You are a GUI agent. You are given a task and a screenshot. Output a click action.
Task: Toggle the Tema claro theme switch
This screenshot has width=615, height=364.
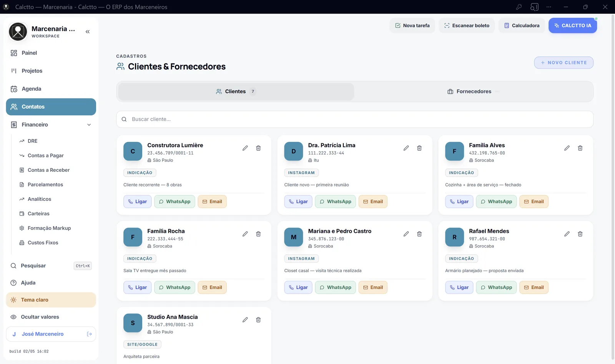pos(51,300)
